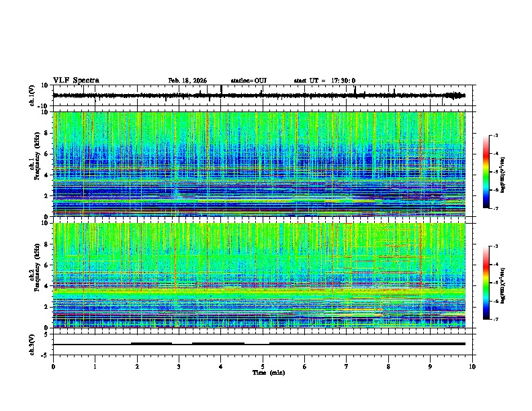Select the date text "Feb. 18, 2026"

[187, 81]
